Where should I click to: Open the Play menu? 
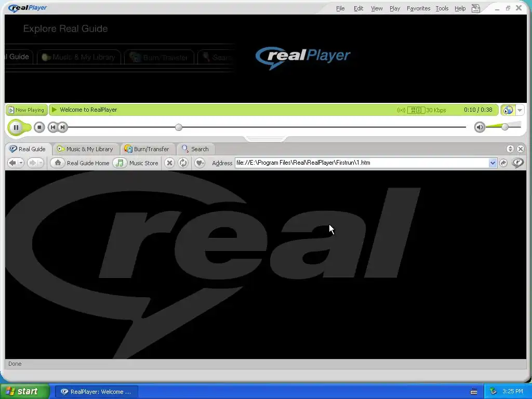click(395, 8)
